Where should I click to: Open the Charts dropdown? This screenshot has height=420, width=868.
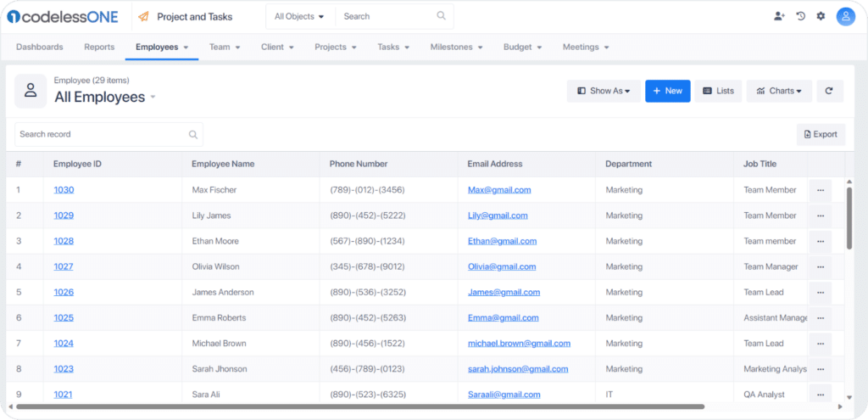tap(779, 91)
